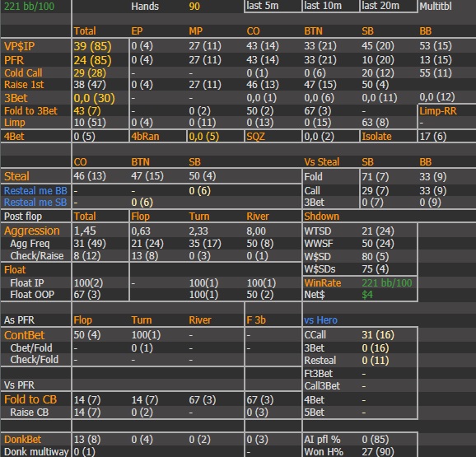This screenshot has width=476, height=457.
Task: Click the Limp-RR label
Action: click(x=438, y=111)
